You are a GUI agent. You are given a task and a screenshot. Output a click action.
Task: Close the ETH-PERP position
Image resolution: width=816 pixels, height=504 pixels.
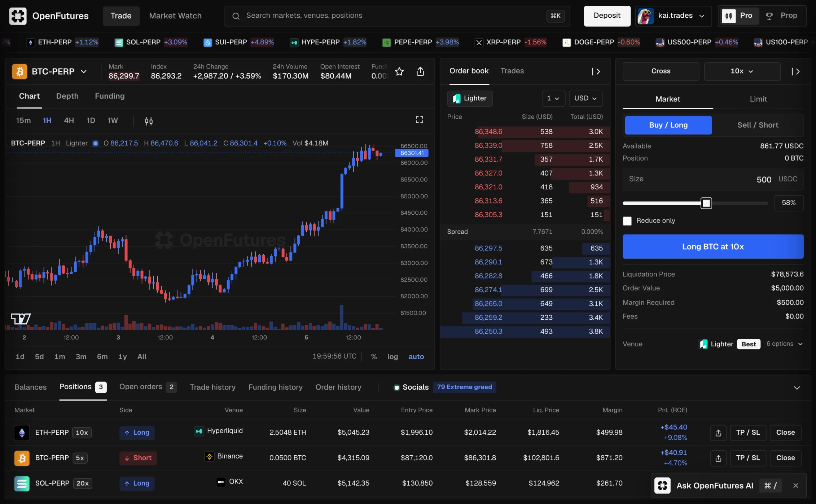coord(785,433)
